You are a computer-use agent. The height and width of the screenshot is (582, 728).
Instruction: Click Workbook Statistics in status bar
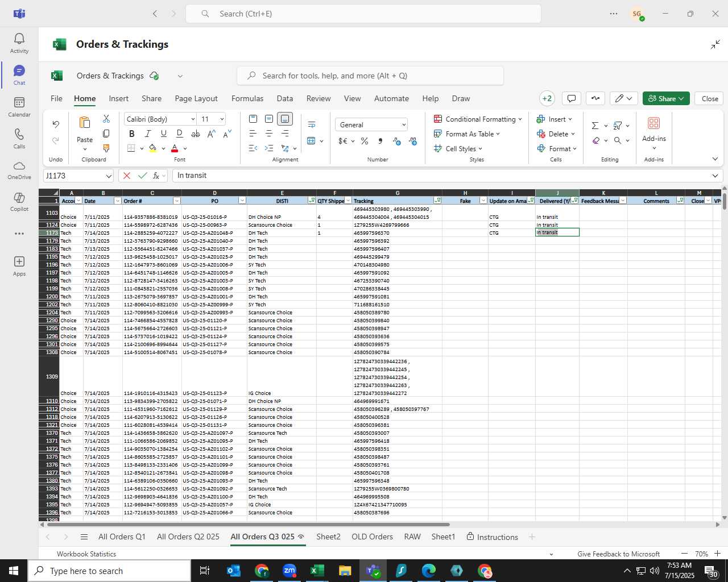pos(86,554)
